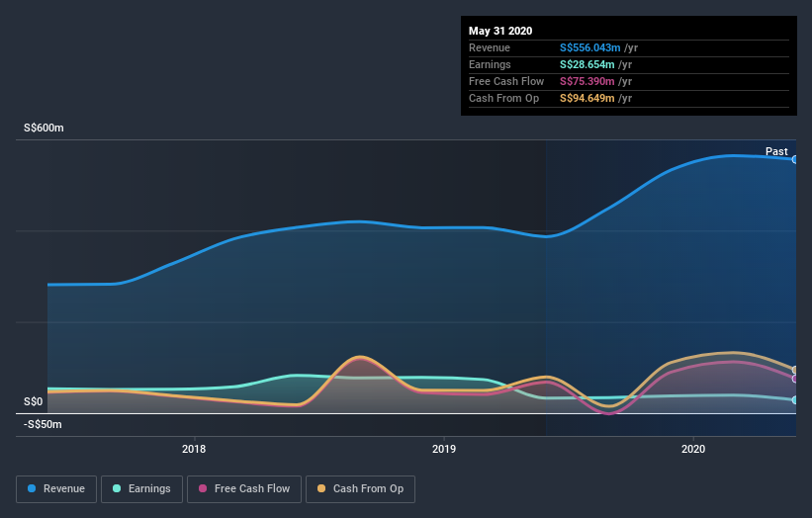Click the Revenue endpoint marker on chart
This screenshot has height=518, width=812.
click(795, 159)
